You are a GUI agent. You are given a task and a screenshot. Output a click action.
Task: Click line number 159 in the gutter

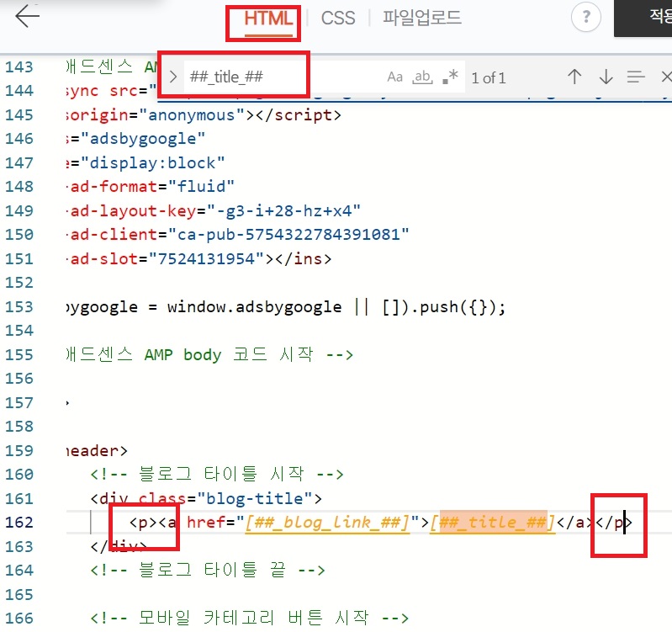pos(19,450)
